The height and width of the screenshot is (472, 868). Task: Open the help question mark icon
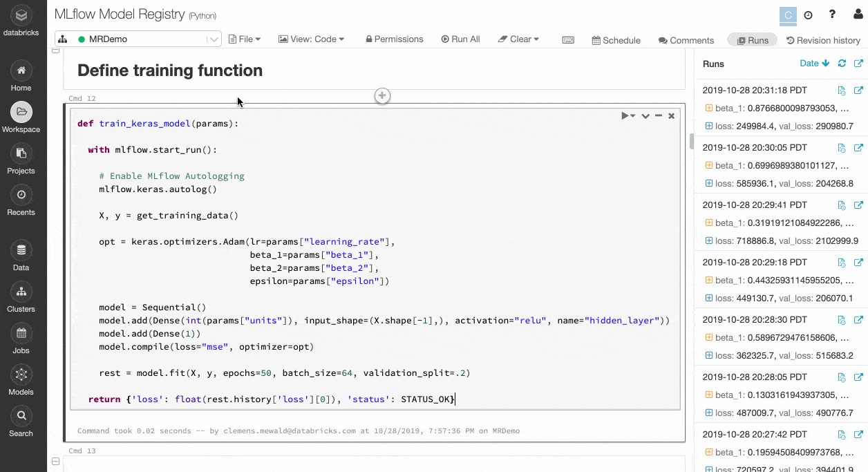click(x=832, y=15)
